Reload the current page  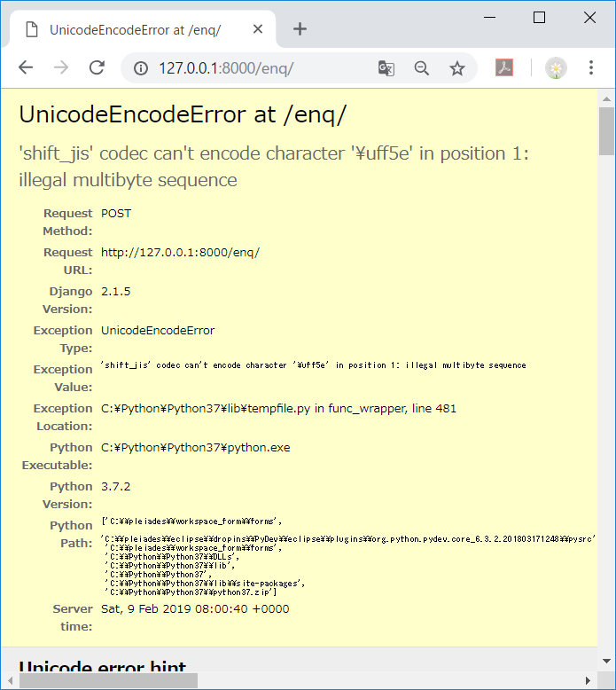97,67
